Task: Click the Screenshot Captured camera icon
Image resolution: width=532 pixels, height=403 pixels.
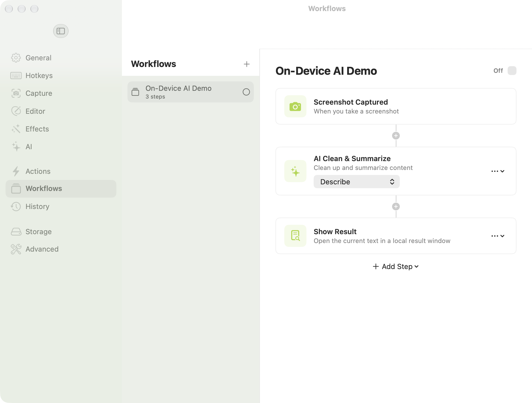Action: [x=295, y=106]
